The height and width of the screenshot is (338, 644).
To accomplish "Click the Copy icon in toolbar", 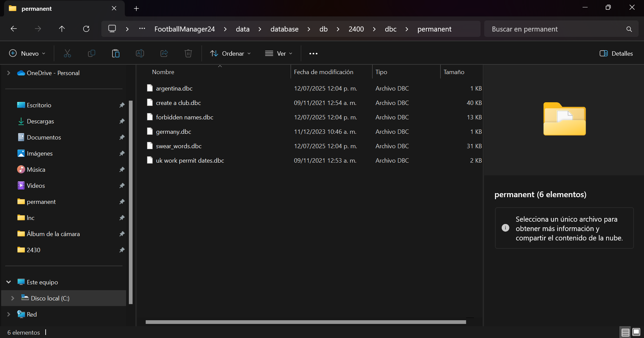I will 92,53.
